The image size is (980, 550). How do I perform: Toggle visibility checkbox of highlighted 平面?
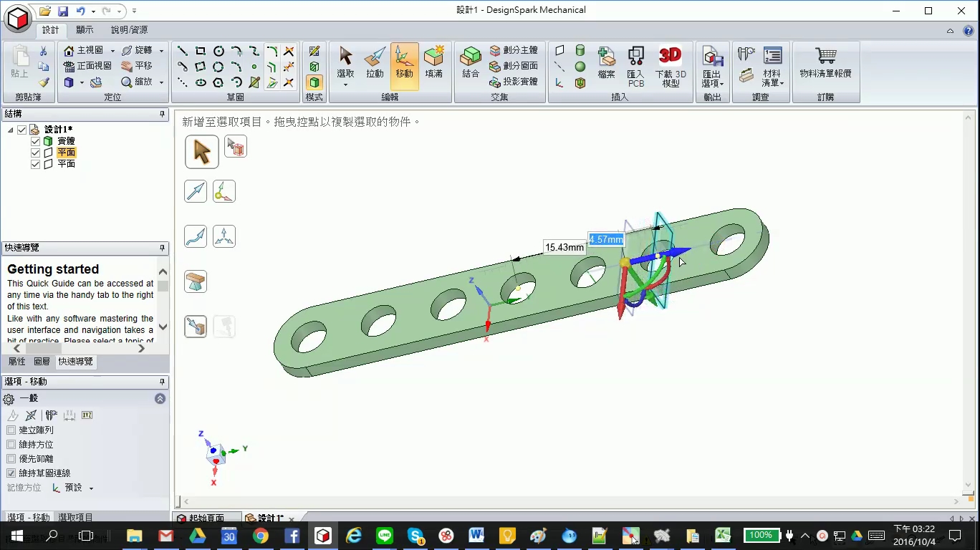(x=35, y=153)
